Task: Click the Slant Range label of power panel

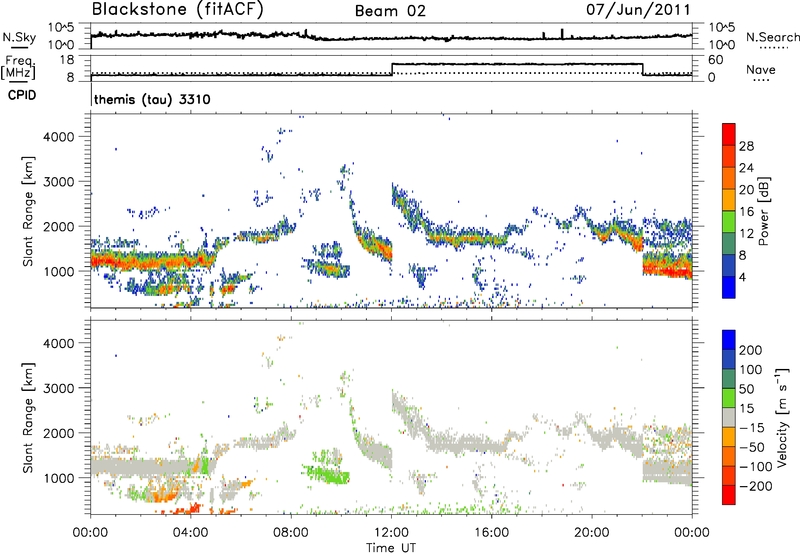Action: 28,211
